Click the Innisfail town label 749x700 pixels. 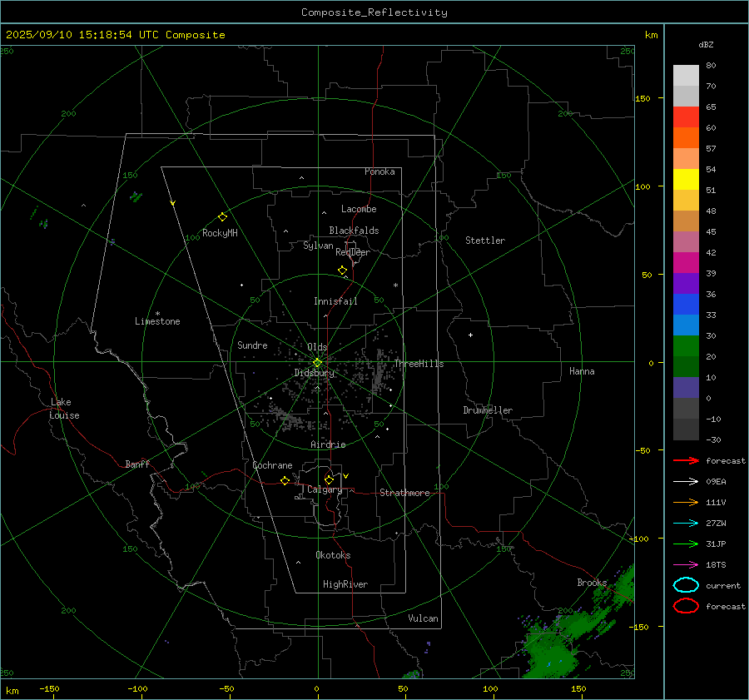pos(335,301)
